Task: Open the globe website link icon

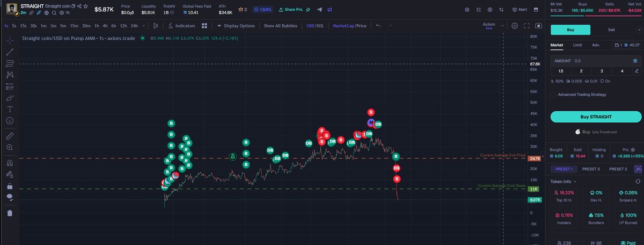Action: point(47,12)
